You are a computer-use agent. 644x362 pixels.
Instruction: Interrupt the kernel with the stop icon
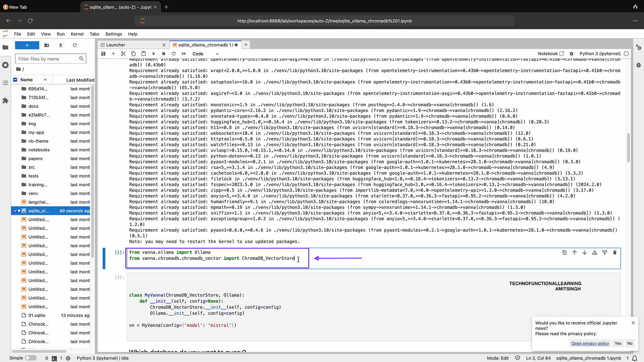coord(163,53)
